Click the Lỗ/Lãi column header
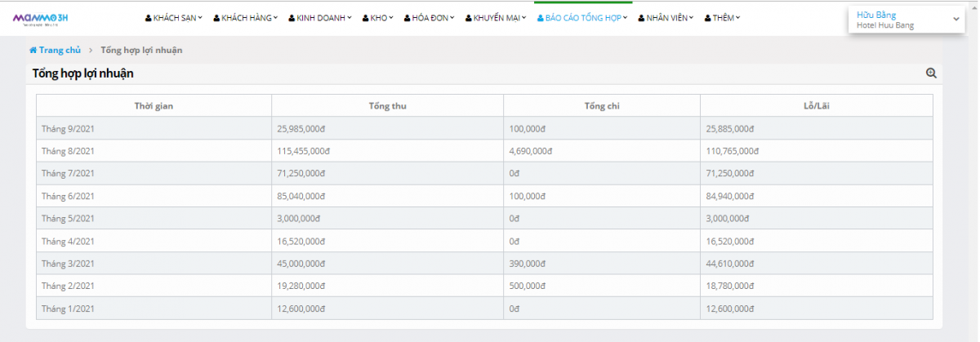 (x=816, y=106)
